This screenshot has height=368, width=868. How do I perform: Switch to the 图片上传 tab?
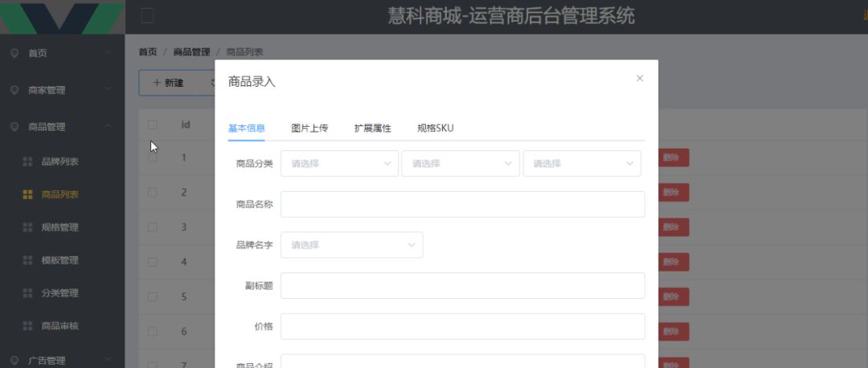point(309,128)
